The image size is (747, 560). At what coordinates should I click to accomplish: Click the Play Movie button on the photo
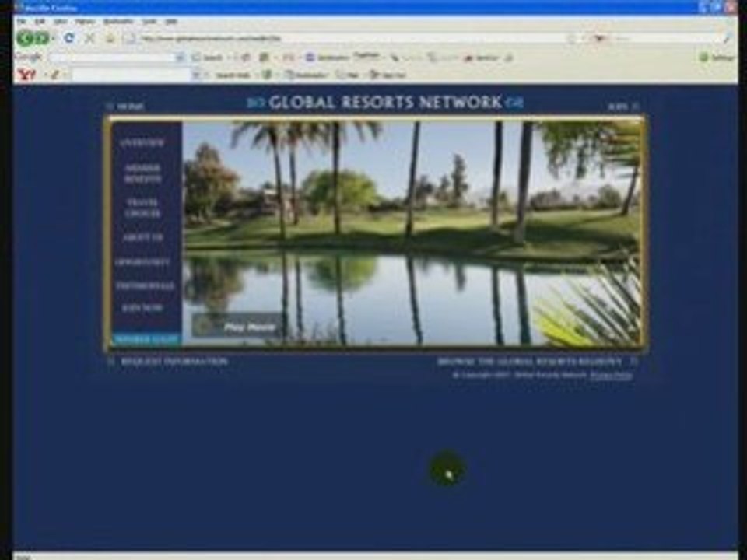pos(237,326)
